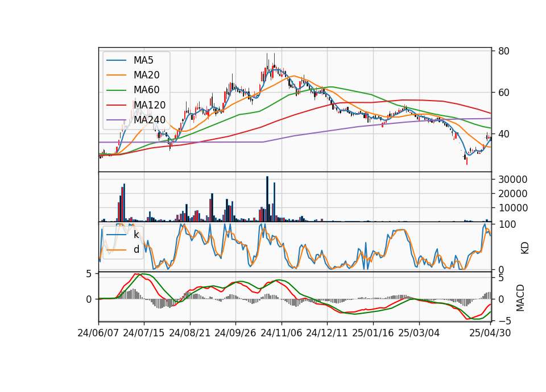Click the MACD axis title
Viewport: 546px width, 392px height.
point(520,298)
